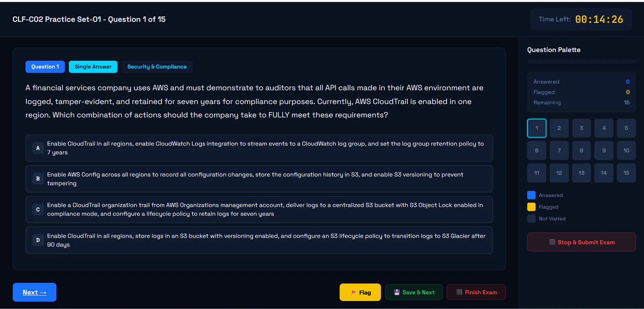Image resolution: width=644 pixels, height=309 pixels.
Task: Jump to question 2 in the palette
Action: [559, 128]
